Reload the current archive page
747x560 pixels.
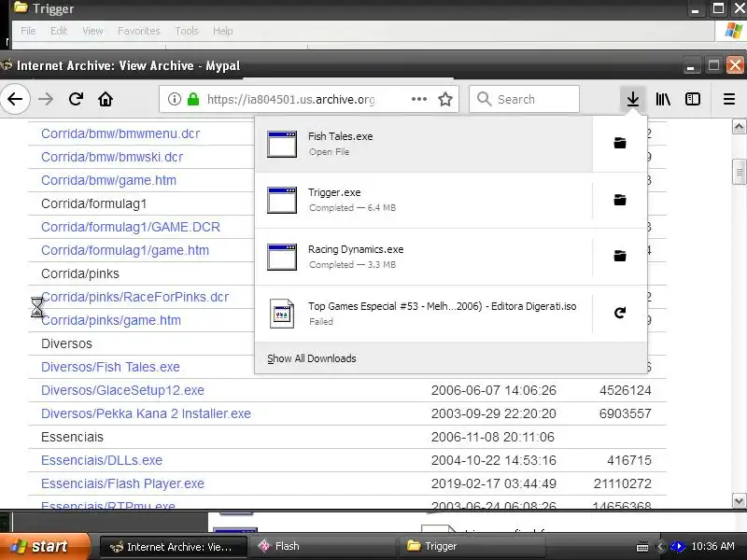pos(76,99)
